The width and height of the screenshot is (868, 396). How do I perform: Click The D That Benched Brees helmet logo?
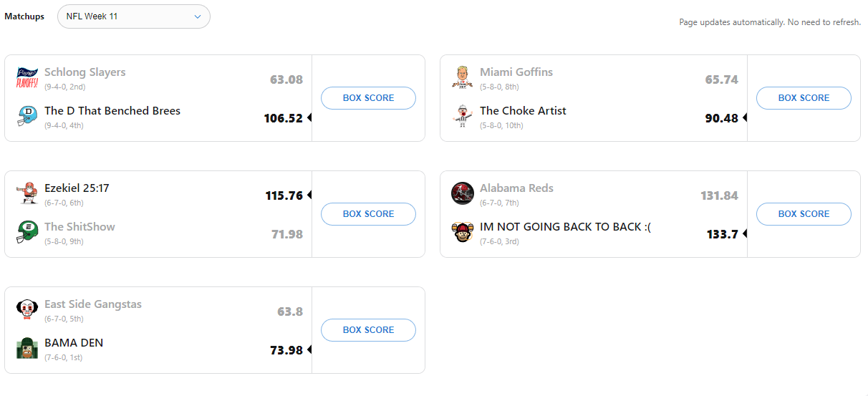26,116
